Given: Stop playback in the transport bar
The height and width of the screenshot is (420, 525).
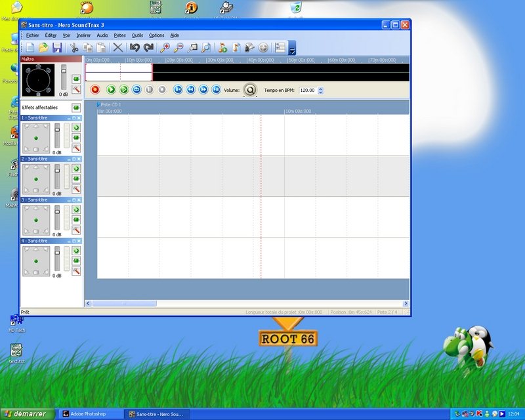Looking at the screenshot, I should [162, 90].
